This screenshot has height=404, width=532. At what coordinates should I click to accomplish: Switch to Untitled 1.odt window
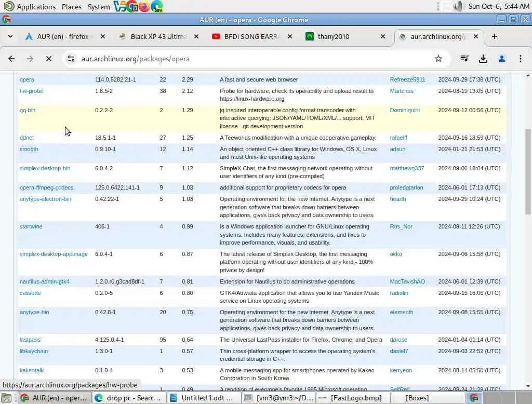click(204, 398)
